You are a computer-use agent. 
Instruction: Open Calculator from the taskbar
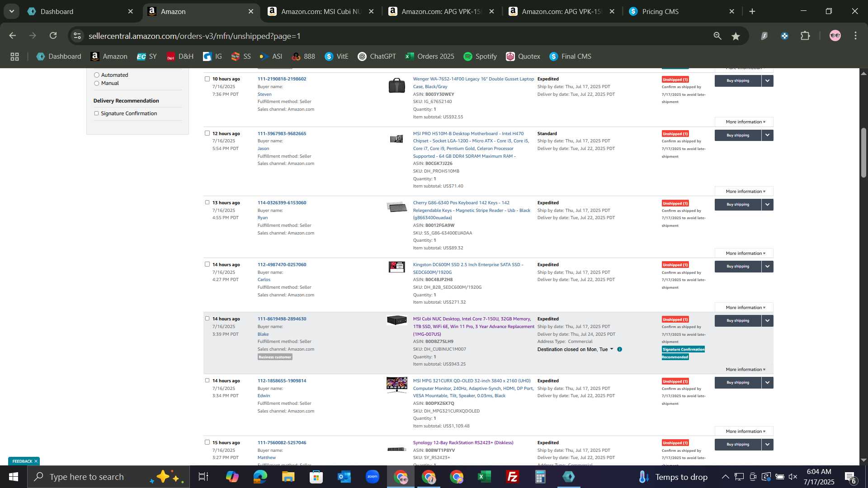540,477
